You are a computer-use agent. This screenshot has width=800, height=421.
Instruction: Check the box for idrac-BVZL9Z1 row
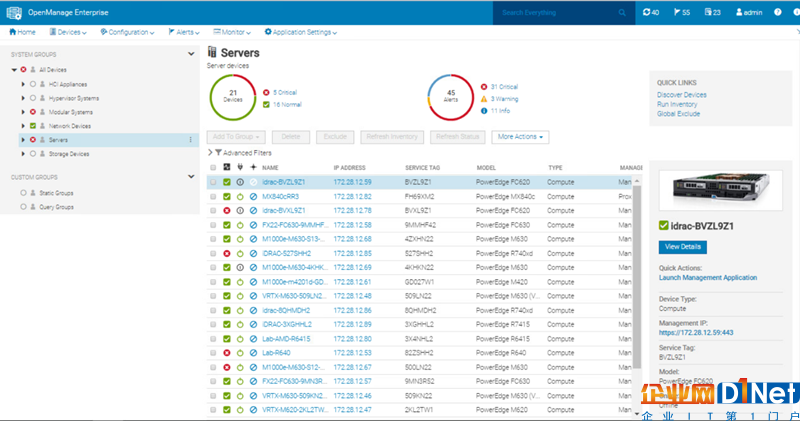(213, 182)
